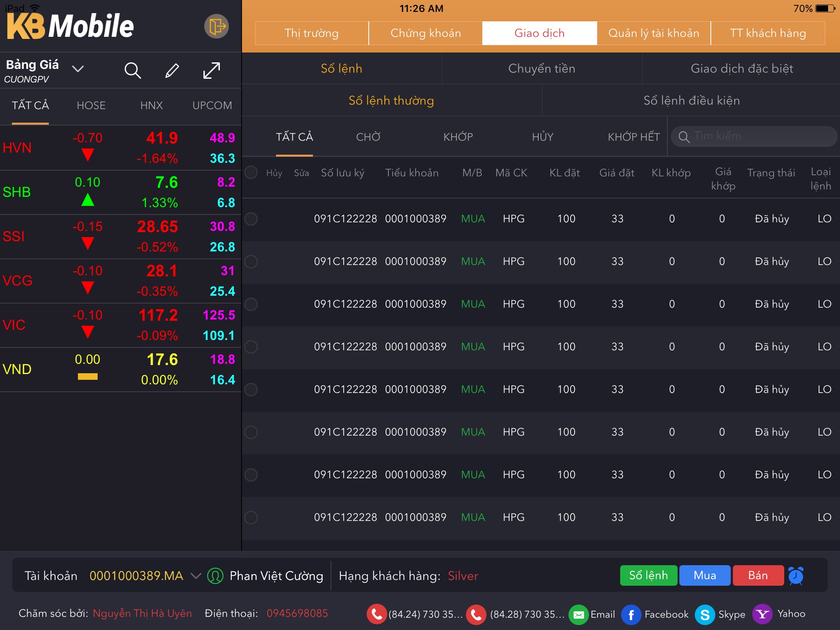Image resolution: width=840 pixels, height=630 pixels.
Task: Expand price board with diagonal arrows icon
Action: pyautogui.click(x=212, y=71)
